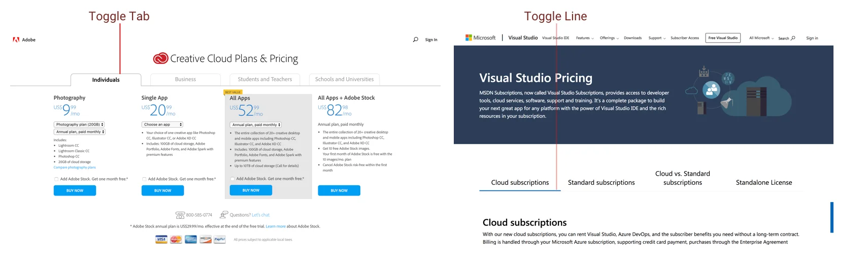868x263 pixels.
Task: Click Sign In on Adobe page
Action: (x=431, y=40)
